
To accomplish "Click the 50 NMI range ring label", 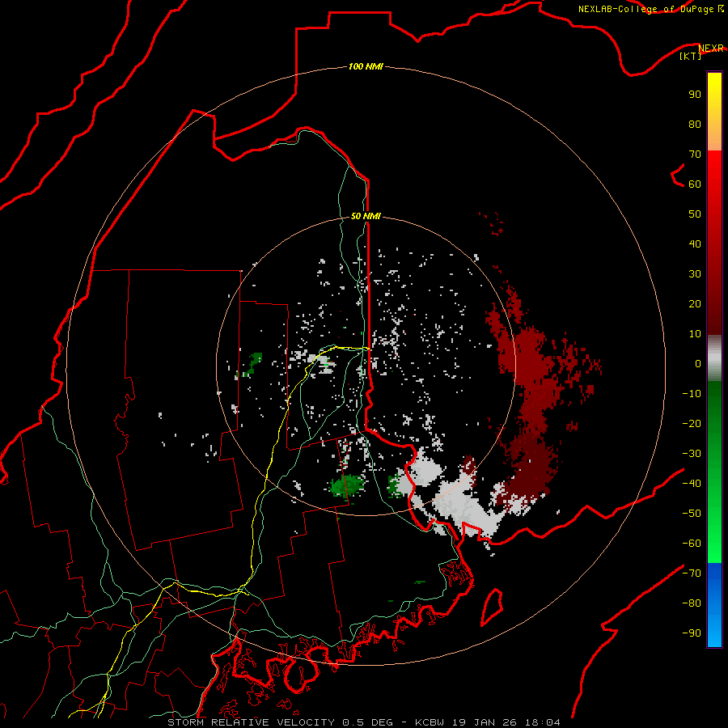I will pyautogui.click(x=366, y=216).
